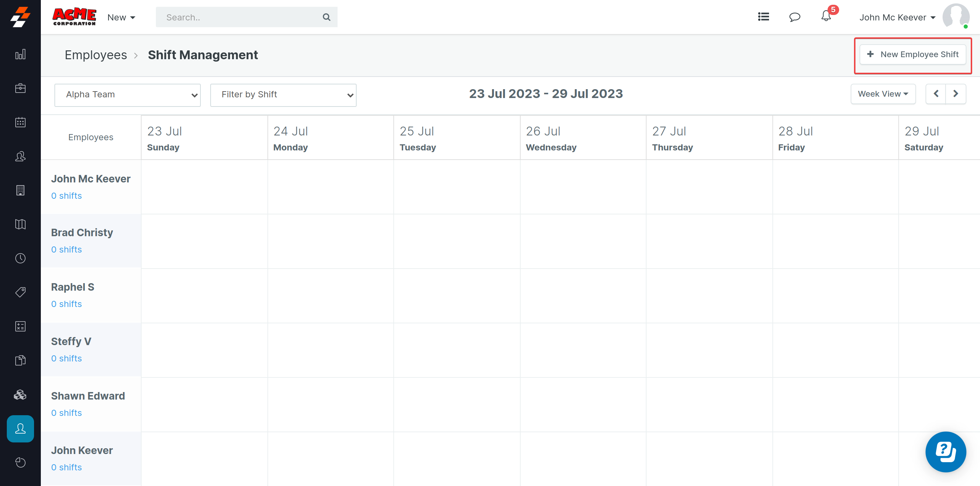Image resolution: width=980 pixels, height=486 pixels.
Task: Click the New Employee Shift button
Action: [x=912, y=54]
